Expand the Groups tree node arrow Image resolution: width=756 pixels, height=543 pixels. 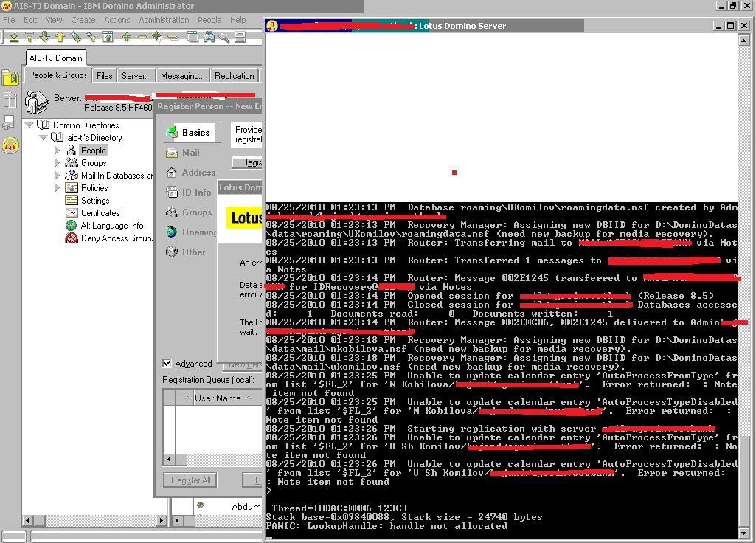point(57,162)
